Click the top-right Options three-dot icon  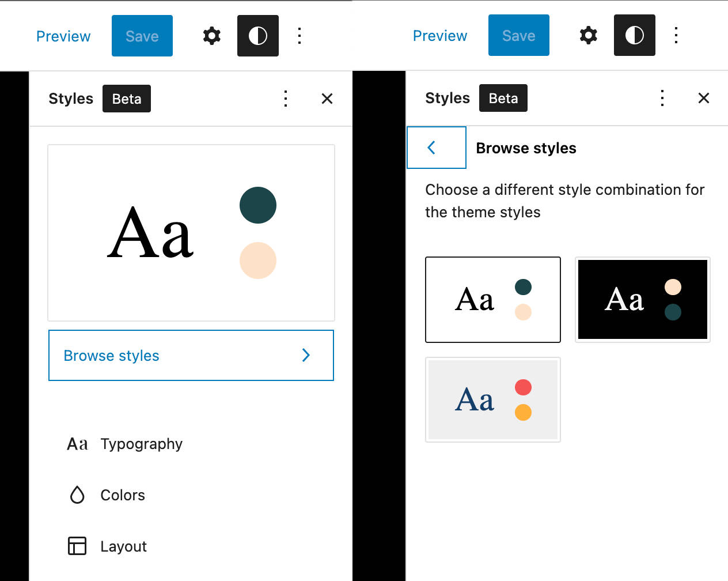(x=299, y=36)
